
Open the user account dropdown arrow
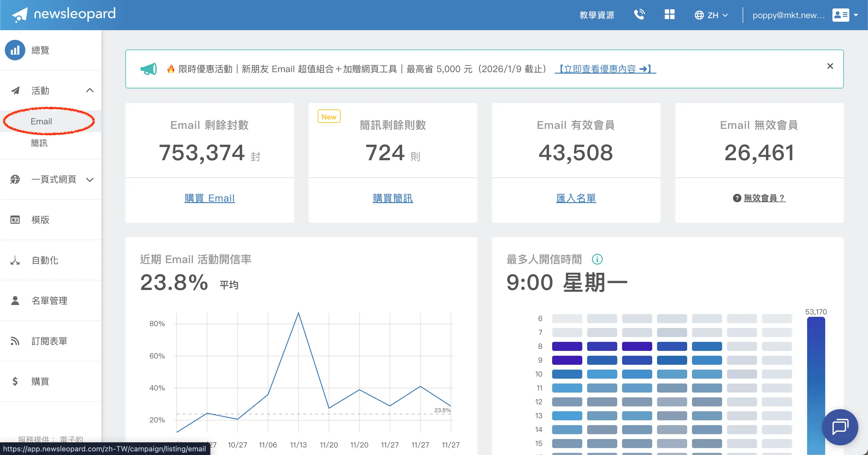pos(856,15)
